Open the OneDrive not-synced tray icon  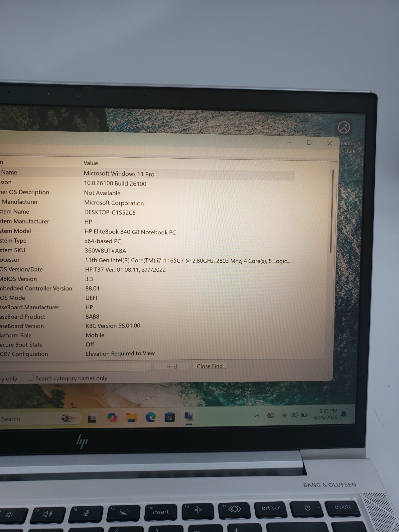pos(271,415)
